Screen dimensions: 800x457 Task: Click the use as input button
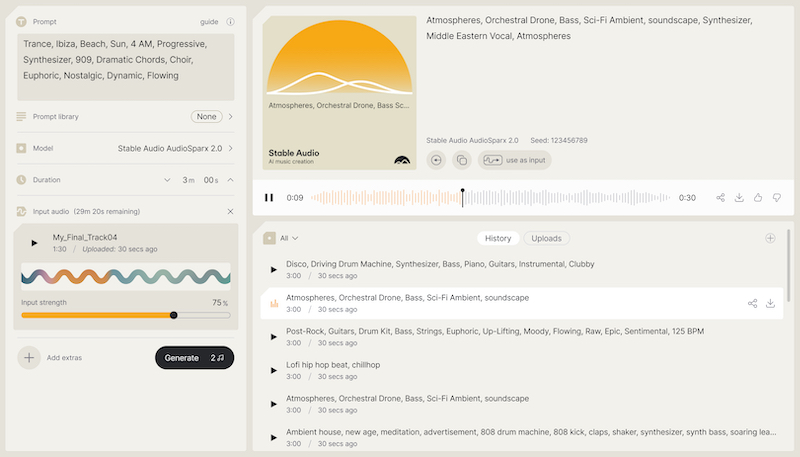tap(514, 160)
